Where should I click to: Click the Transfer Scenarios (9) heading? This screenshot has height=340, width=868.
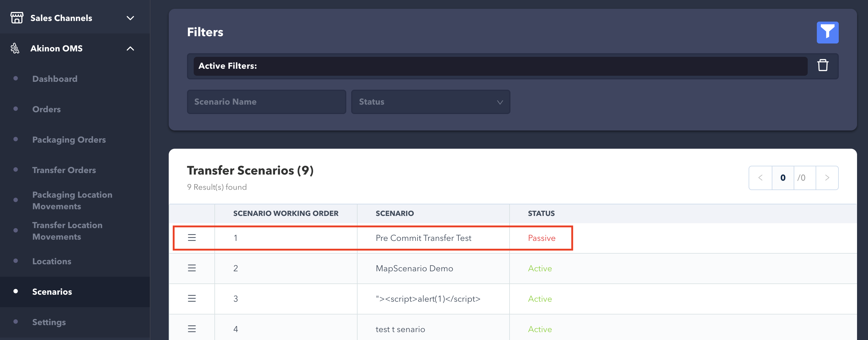pos(250,171)
